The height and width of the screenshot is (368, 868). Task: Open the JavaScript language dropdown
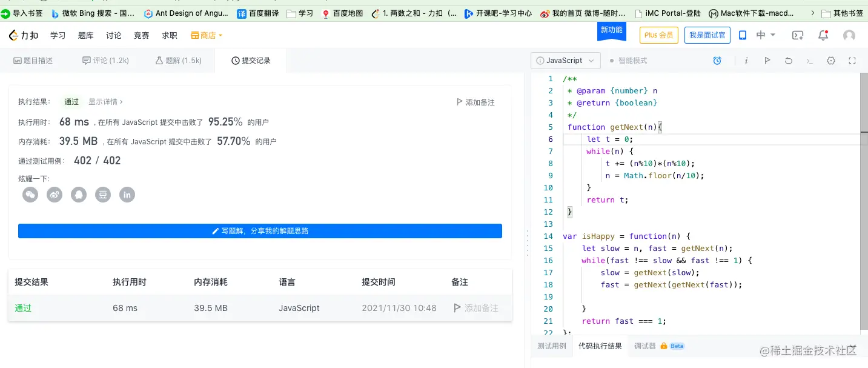566,61
